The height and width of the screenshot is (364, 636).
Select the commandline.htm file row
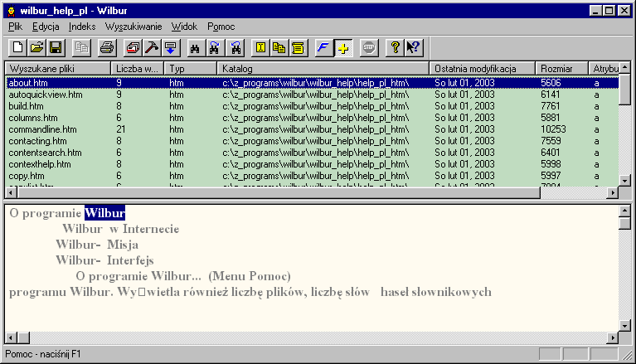click(x=313, y=129)
